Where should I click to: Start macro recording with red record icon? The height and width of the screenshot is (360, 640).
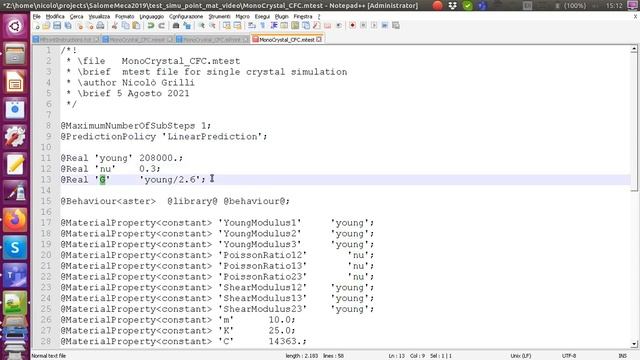[352, 26]
